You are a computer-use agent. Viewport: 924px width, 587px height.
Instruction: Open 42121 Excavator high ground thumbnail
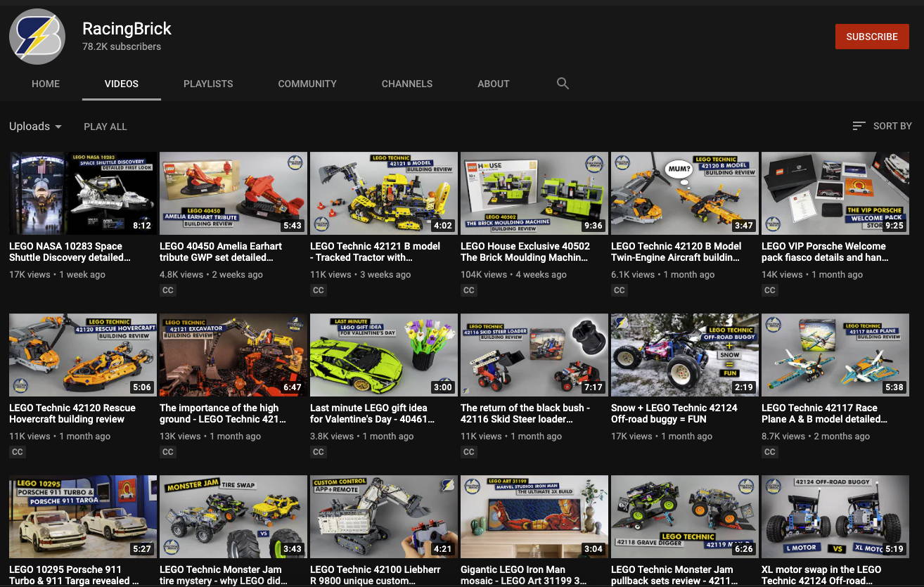click(x=233, y=355)
